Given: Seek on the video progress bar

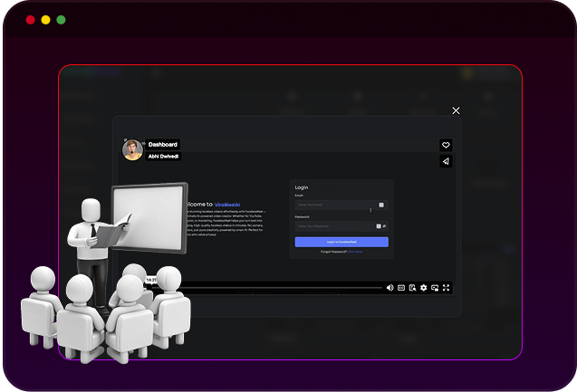Looking at the screenshot, I should tap(272, 287).
